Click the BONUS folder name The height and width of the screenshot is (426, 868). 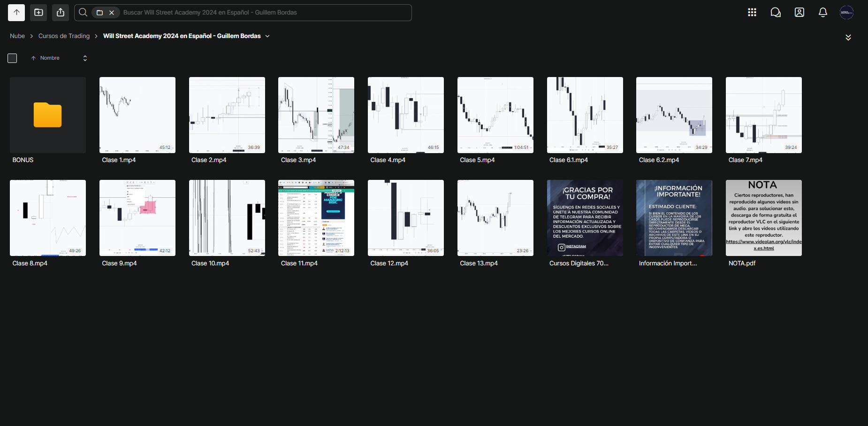coord(23,160)
